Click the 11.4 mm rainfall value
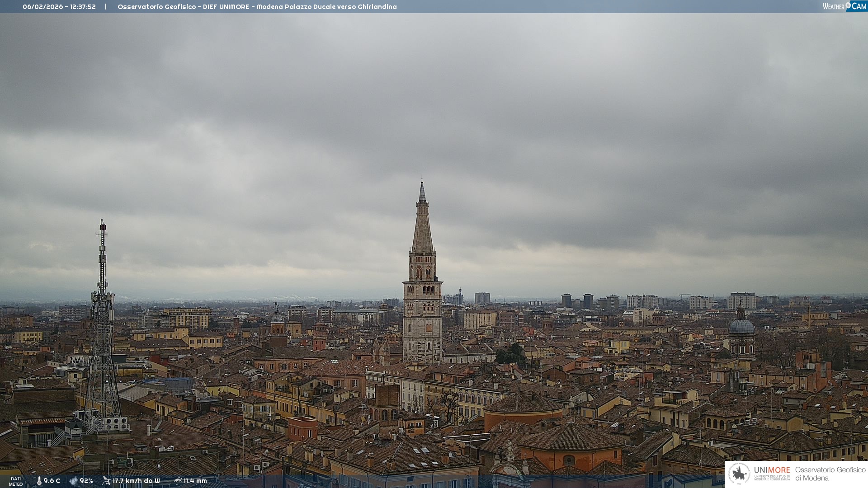The height and width of the screenshot is (488, 868). (195, 481)
